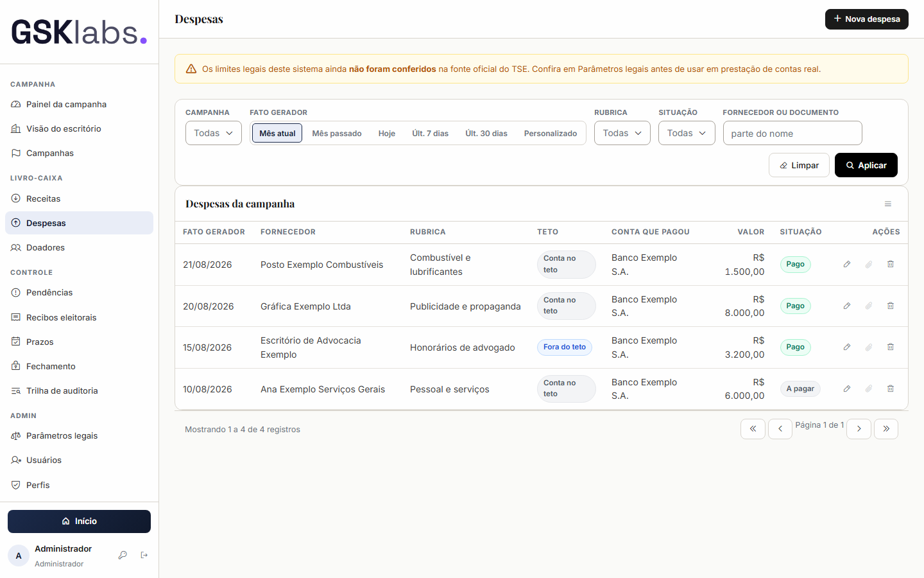Open the Rubrica dropdown filter
Screen dimensions: 924x578
(622, 133)
